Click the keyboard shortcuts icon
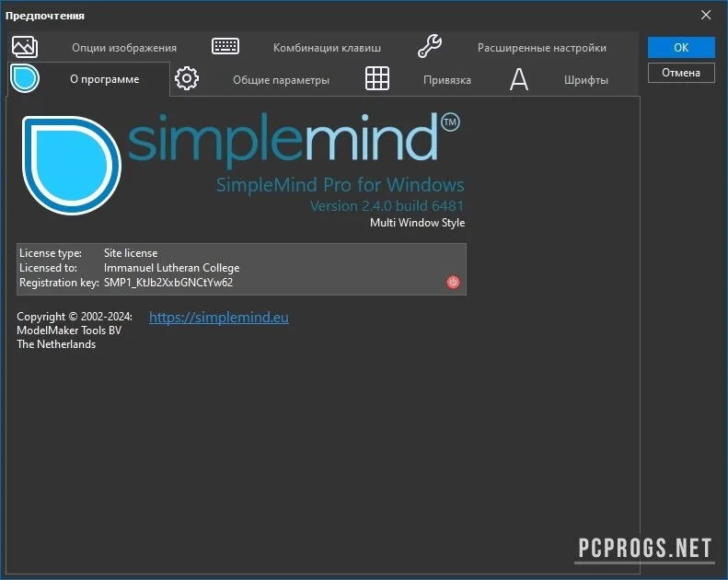This screenshot has width=728, height=580. click(225, 46)
